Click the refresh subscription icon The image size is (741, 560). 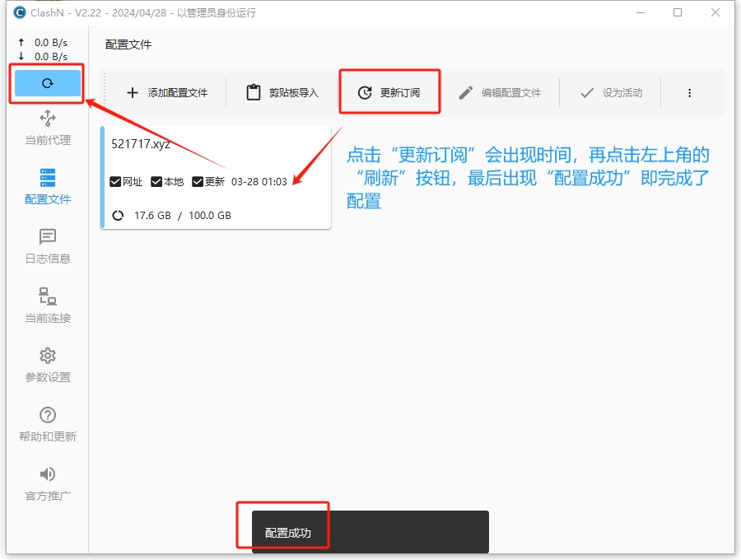(47, 83)
